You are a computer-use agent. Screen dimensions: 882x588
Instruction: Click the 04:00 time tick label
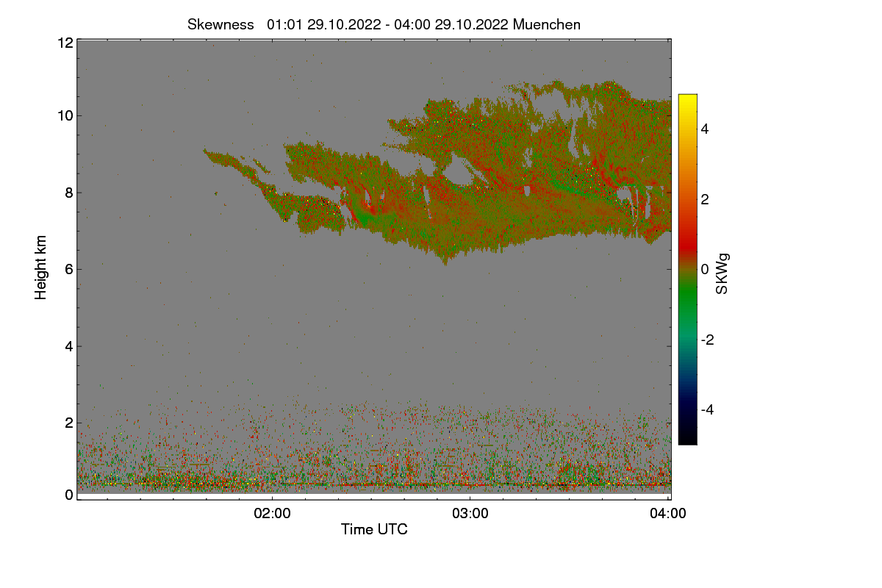click(668, 514)
